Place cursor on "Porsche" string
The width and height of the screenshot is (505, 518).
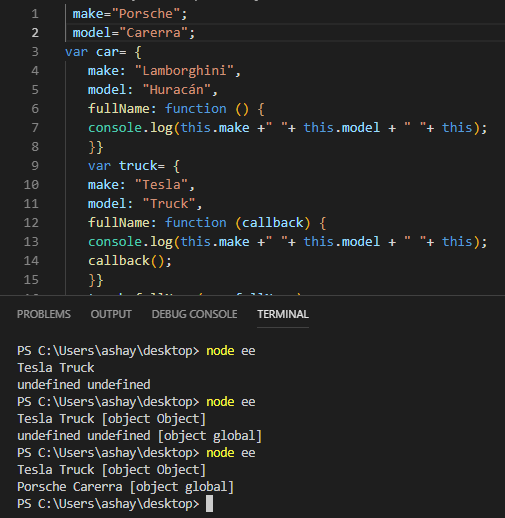point(146,14)
